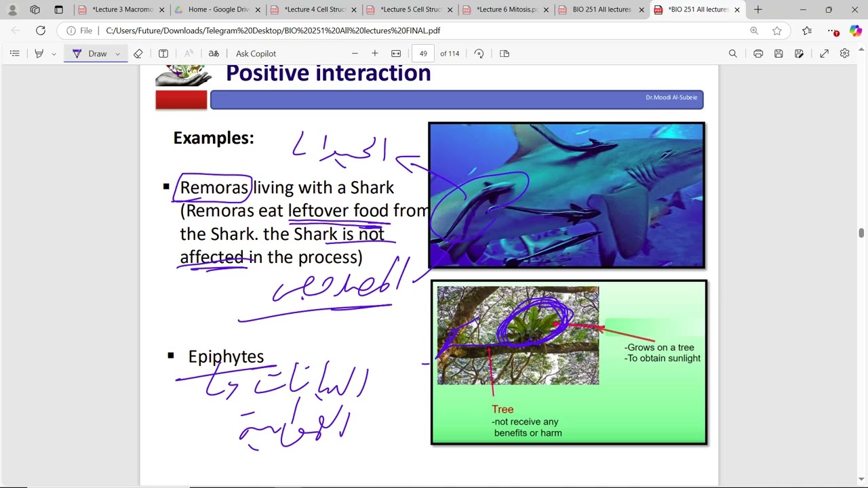Click the 'of 114' page count
This screenshot has width=868, height=488.
tap(450, 54)
